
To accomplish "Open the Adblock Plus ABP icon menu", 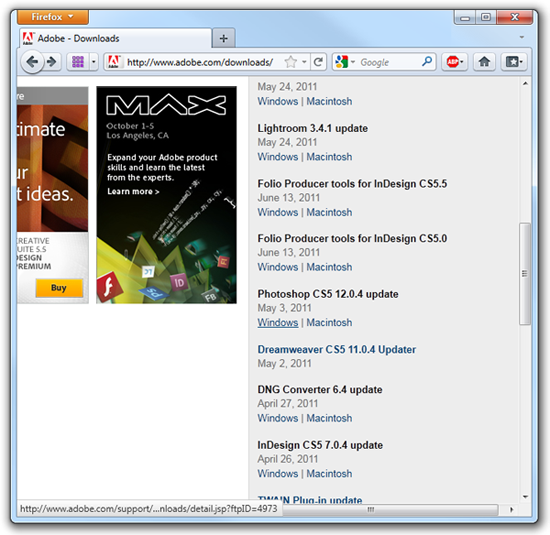I will [454, 62].
